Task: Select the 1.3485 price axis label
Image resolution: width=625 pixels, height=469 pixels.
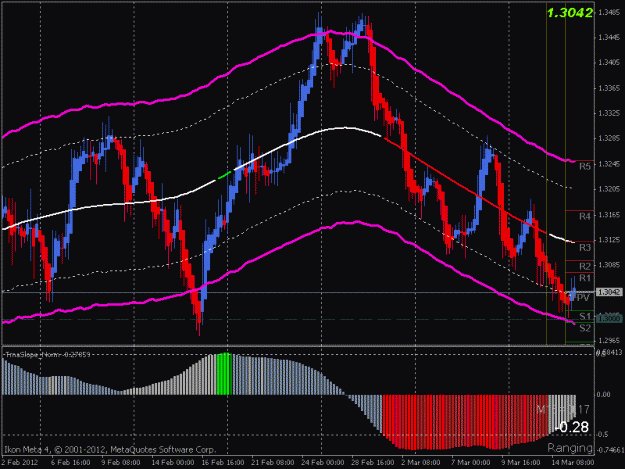Action: (609, 12)
